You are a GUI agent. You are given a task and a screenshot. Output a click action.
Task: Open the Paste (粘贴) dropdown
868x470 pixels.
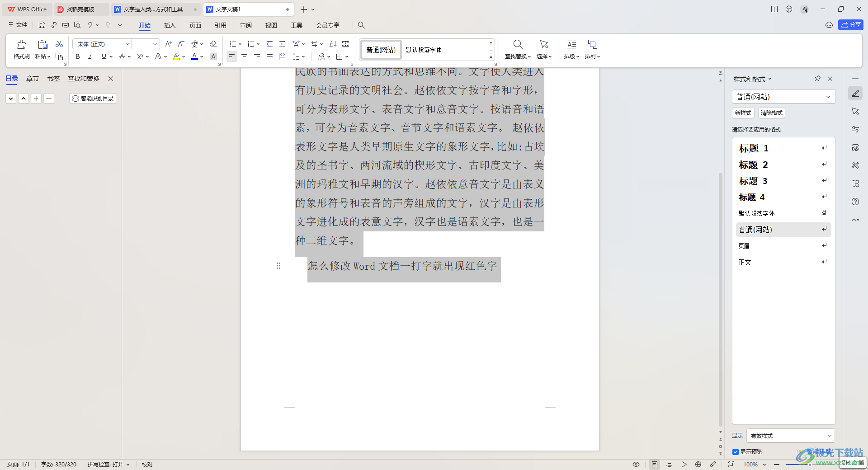(42, 56)
